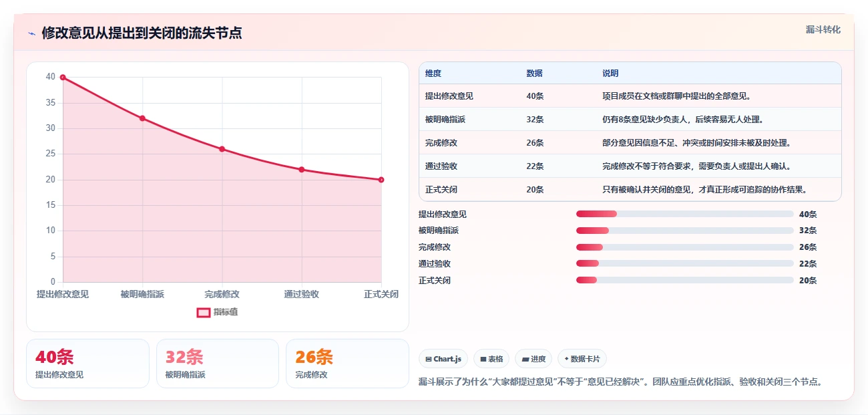Screen dimensions: 868x415
Task: Click the Chart.js tag
Action: tap(443, 359)
